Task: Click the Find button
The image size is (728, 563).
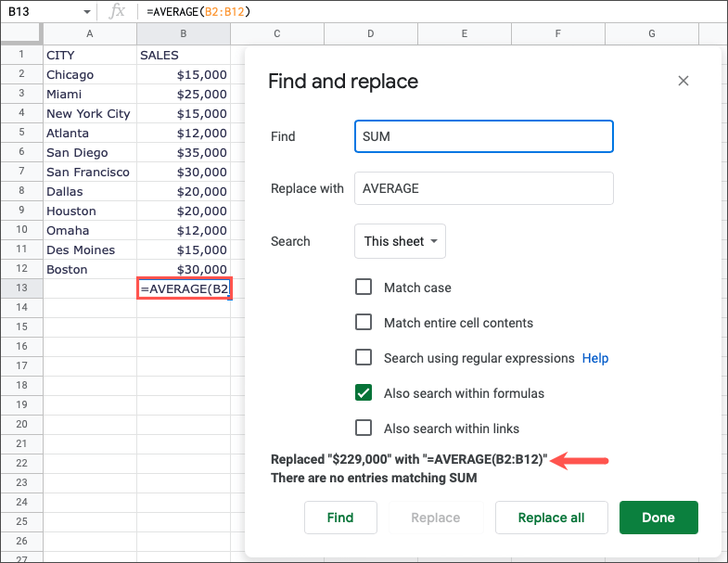Action: pos(340,518)
